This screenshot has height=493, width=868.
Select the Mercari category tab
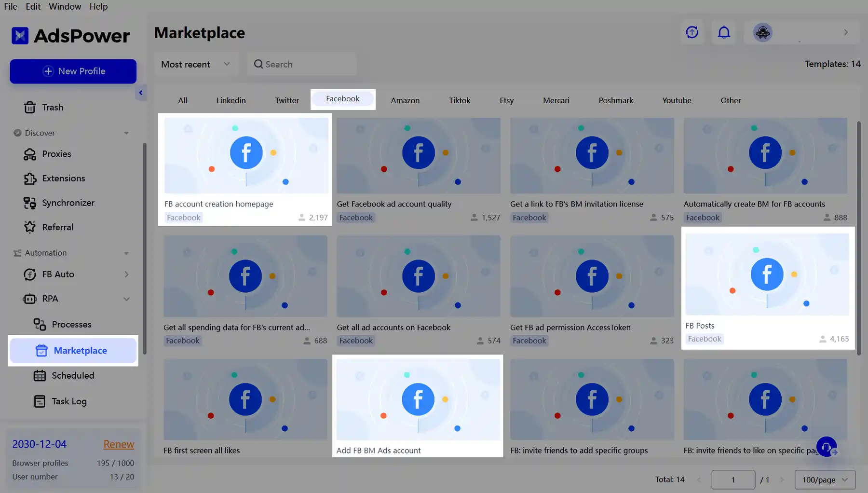[556, 100]
